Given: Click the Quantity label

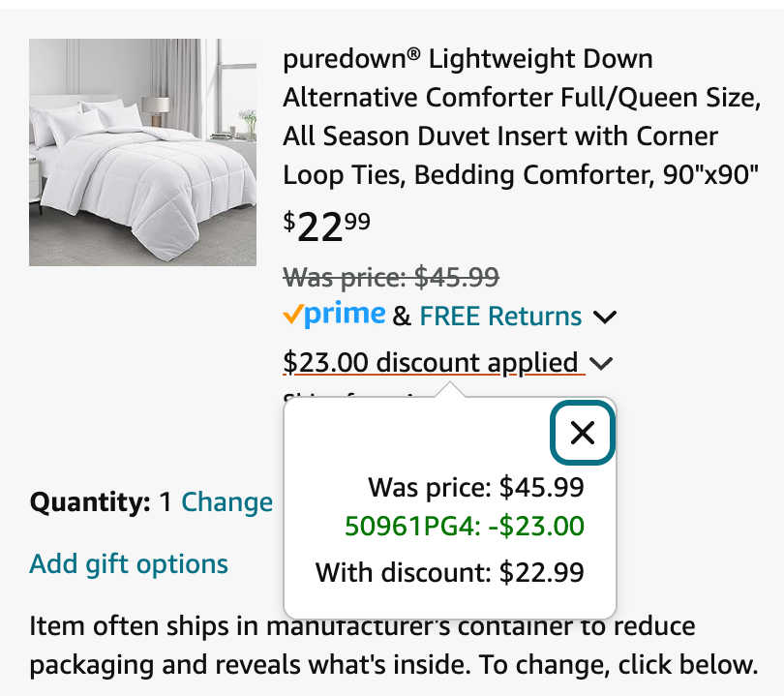Looking at the screenshot, I should pos(90,502).
